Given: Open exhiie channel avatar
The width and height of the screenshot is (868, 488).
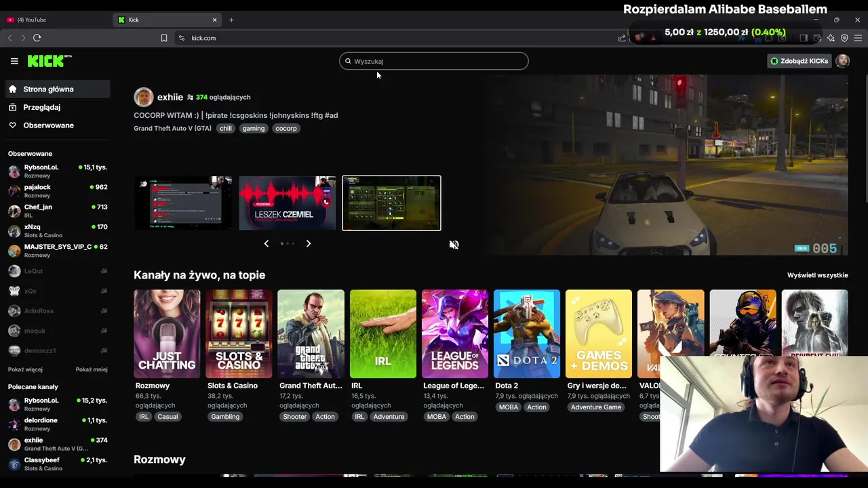Looking at the screenshot, I should point(144,97).
